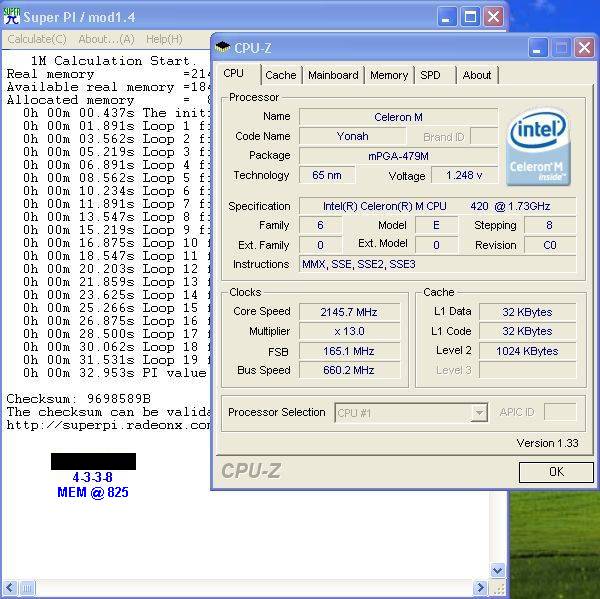The image size is (600, 599).
Task: Click the 1M Calculation Start line
Action: pyautogui.click(x=113, y=61)
